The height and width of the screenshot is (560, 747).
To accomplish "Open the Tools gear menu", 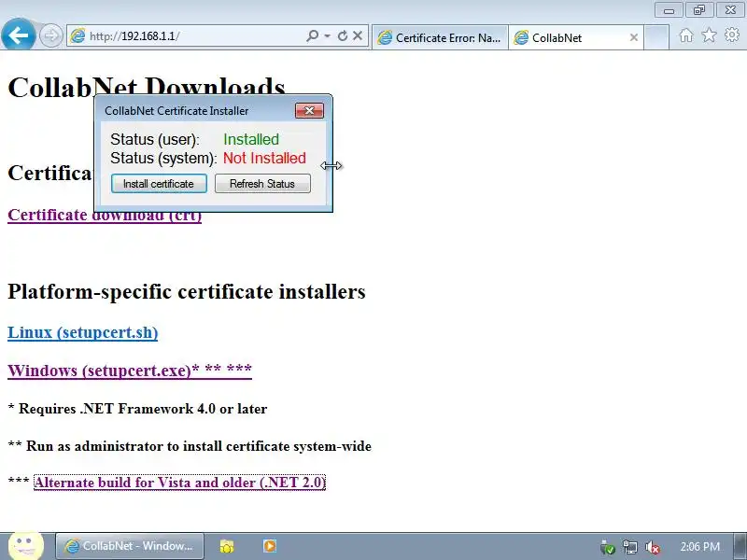I will (x=732, y=35).
